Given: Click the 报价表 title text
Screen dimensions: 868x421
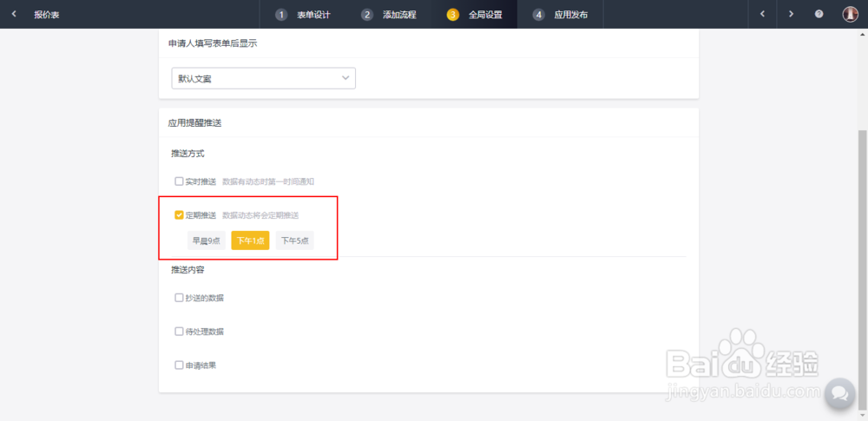Looking at the screenshot, I should click(47, 15).
